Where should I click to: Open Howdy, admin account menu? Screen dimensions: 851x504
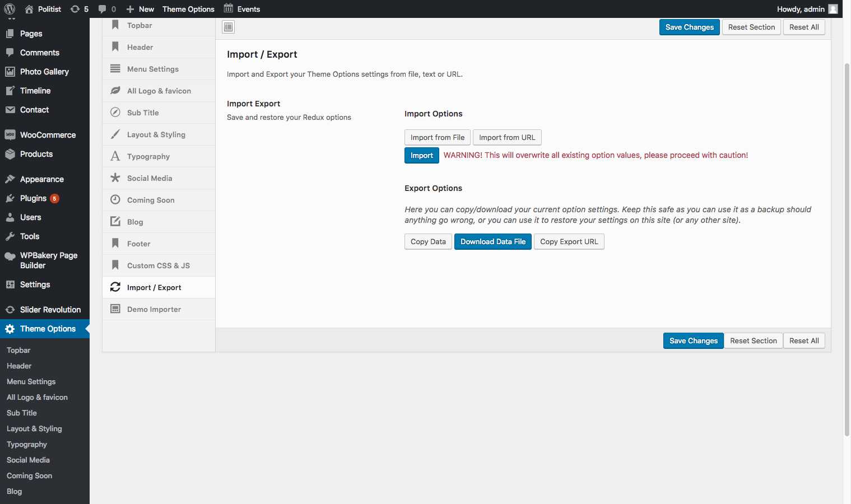point(807,9)
